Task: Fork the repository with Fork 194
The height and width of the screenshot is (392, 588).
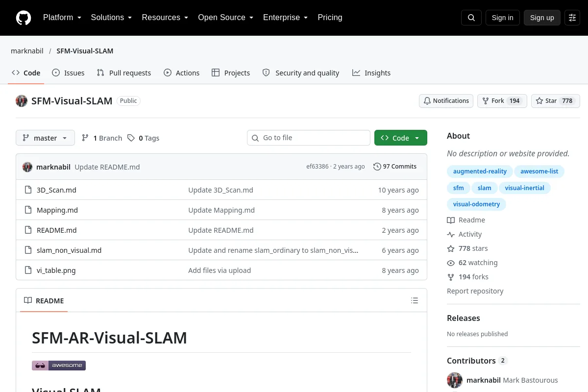Action: 502,101
